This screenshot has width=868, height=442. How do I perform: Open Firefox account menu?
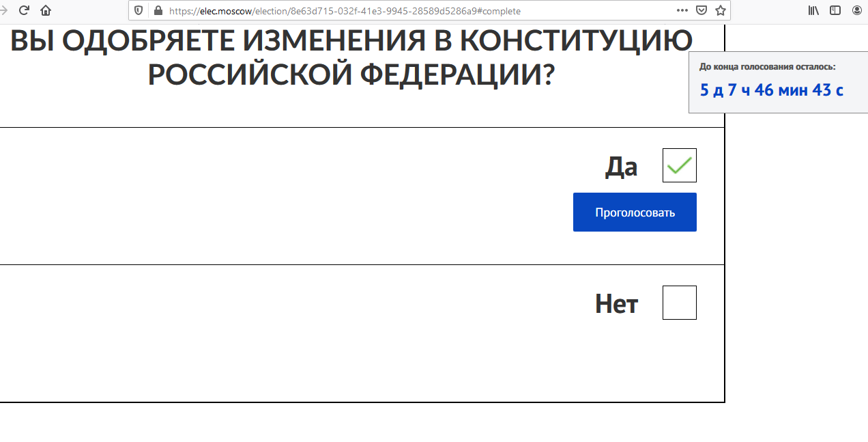(857, 10)
